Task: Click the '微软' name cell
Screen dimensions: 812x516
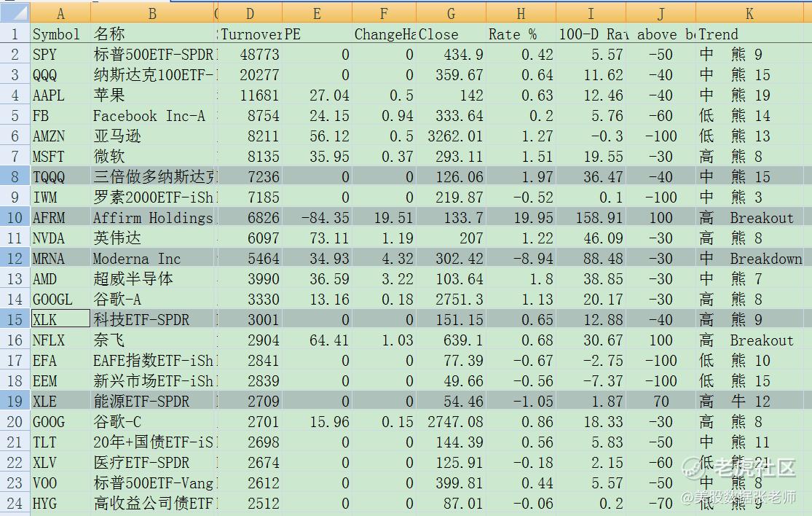Action: click(x=152, y=157)
